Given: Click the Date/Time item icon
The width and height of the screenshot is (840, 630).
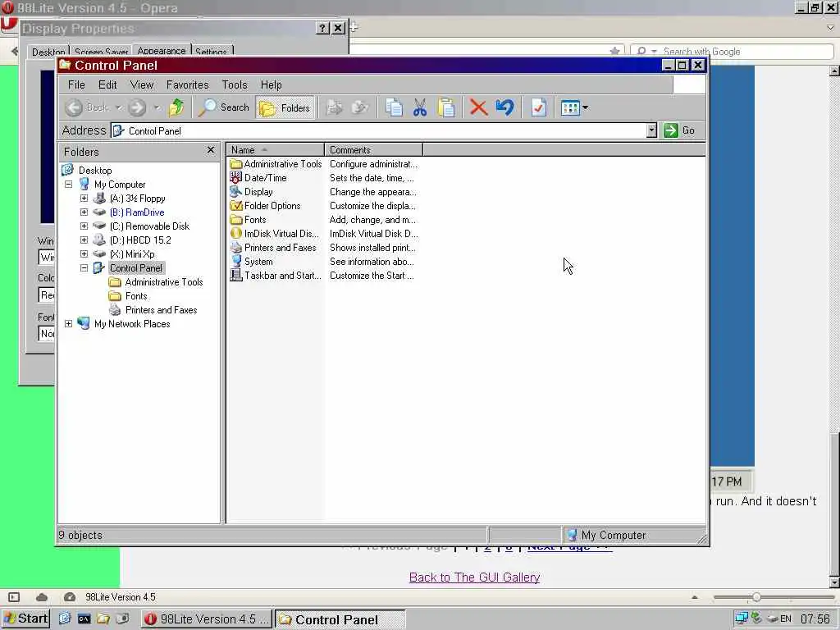Looking at the screenshot, I should [x=235, y=178].
